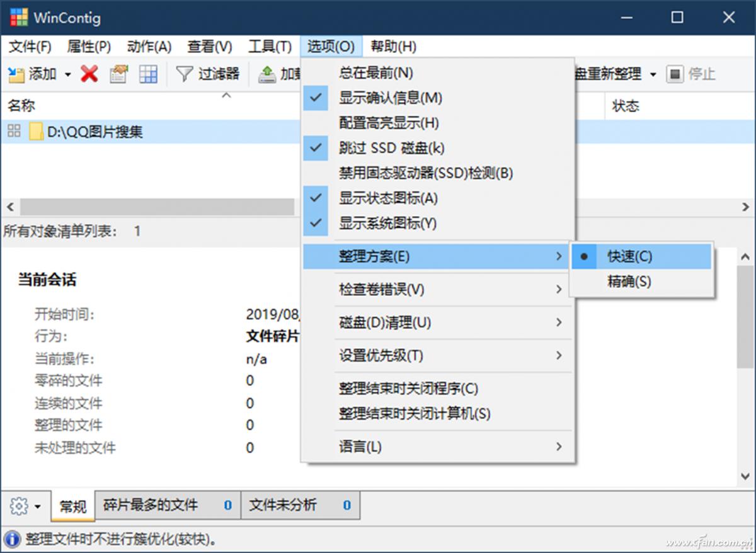Click the 停止 stop button
This screenshot has height=553, width=756.
[x=691, y=74]
